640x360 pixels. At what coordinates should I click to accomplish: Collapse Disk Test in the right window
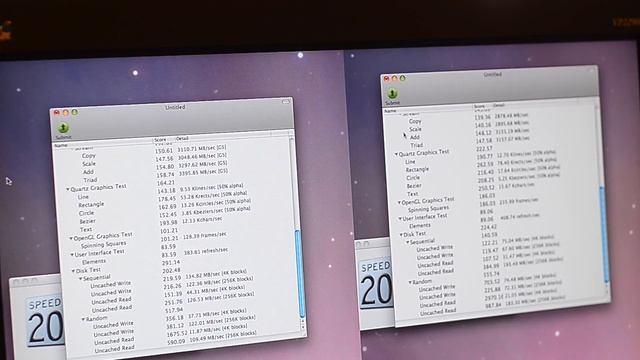[401, 235]
